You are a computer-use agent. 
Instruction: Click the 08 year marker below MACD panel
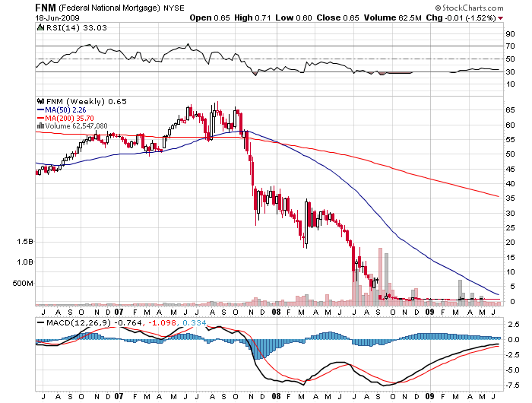pos(276,396)
